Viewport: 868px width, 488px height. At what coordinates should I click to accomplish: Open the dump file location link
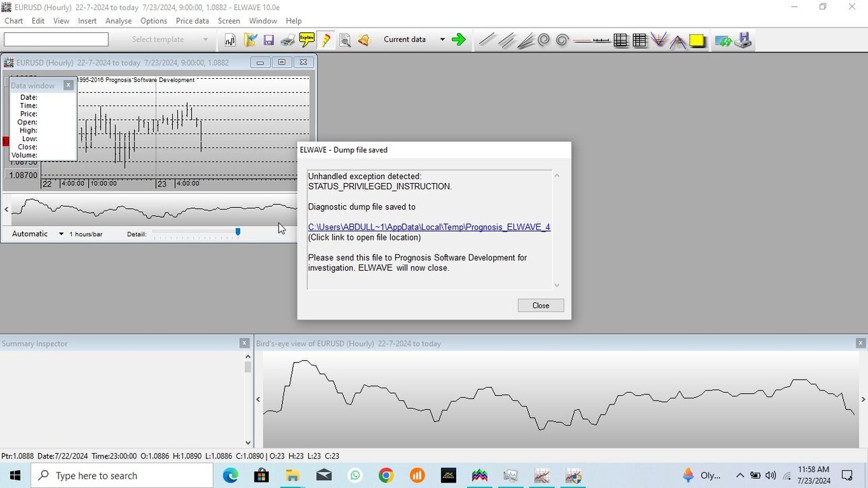(x=429, y=227)
